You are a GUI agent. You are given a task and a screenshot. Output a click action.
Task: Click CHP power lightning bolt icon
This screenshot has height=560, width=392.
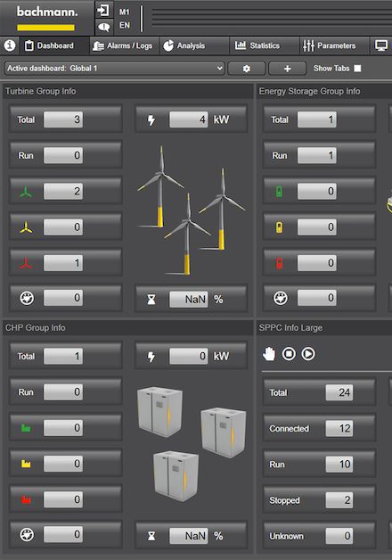(151, 357)
